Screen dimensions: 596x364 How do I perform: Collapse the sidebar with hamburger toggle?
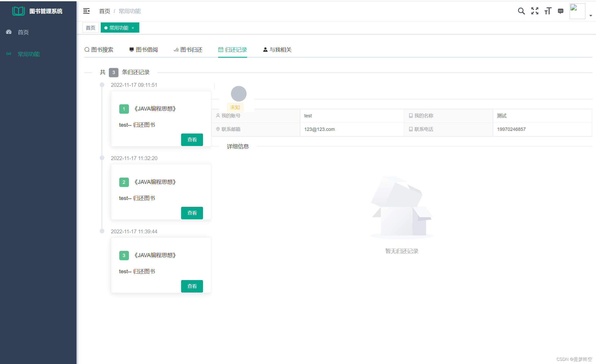[86, 11]
